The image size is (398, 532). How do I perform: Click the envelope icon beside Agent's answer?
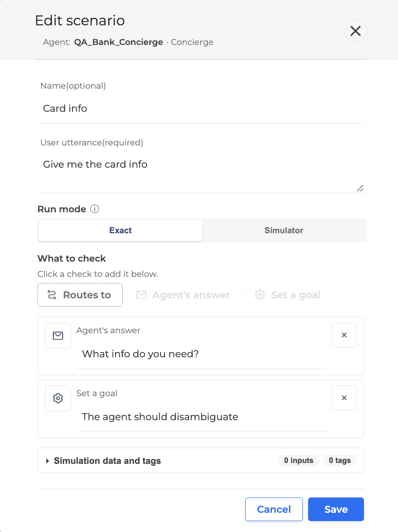tap(58, 335)
